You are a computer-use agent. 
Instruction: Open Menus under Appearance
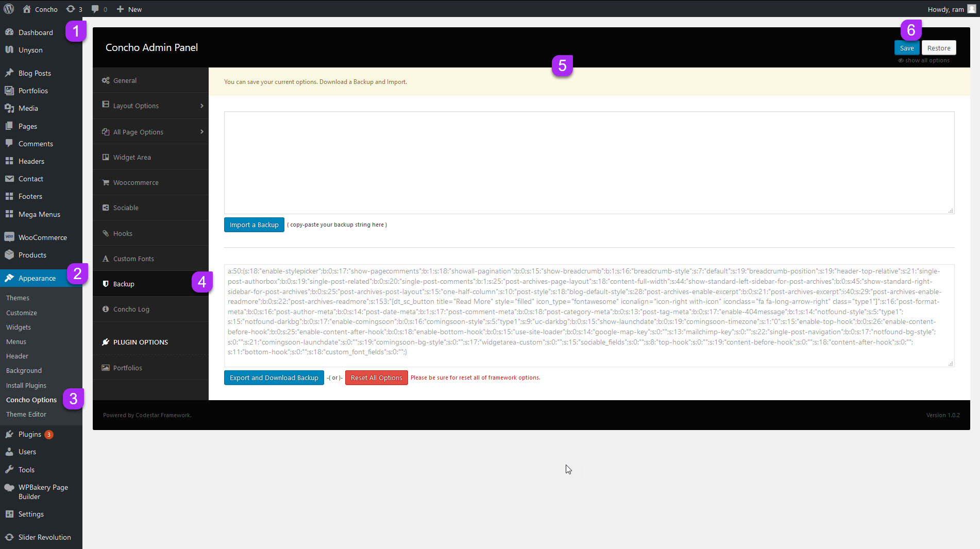(x=16, y=341)
